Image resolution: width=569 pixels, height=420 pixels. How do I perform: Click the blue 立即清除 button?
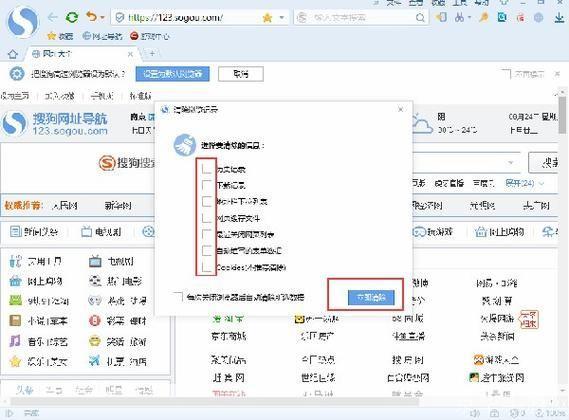(371, 297)
